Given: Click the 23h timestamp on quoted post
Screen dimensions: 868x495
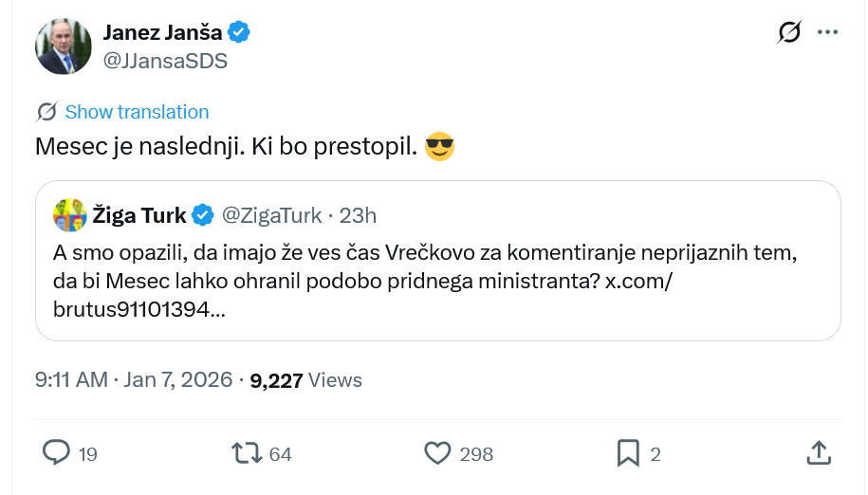Looking at the screenshot, I should tap(358, 215).
